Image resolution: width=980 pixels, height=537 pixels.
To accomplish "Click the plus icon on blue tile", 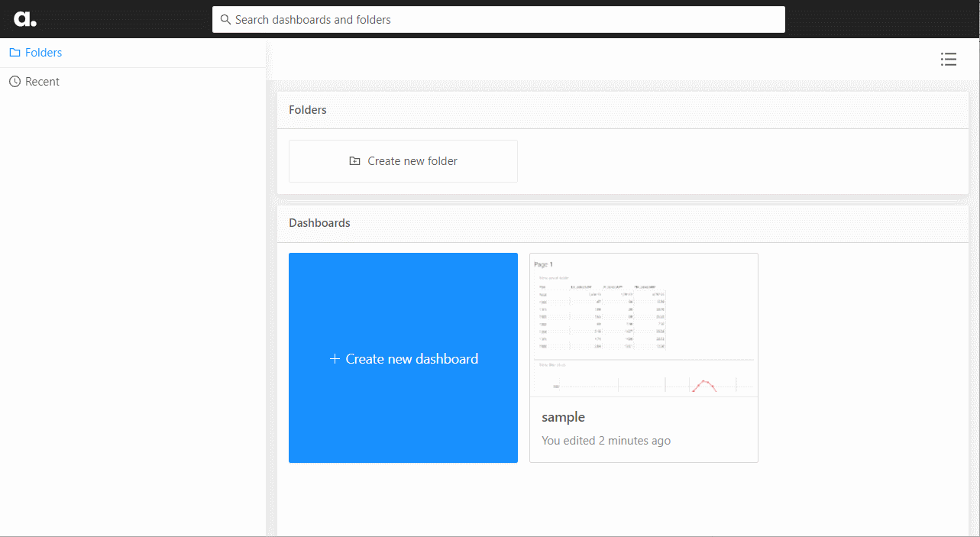I will [x=334, y=359].
